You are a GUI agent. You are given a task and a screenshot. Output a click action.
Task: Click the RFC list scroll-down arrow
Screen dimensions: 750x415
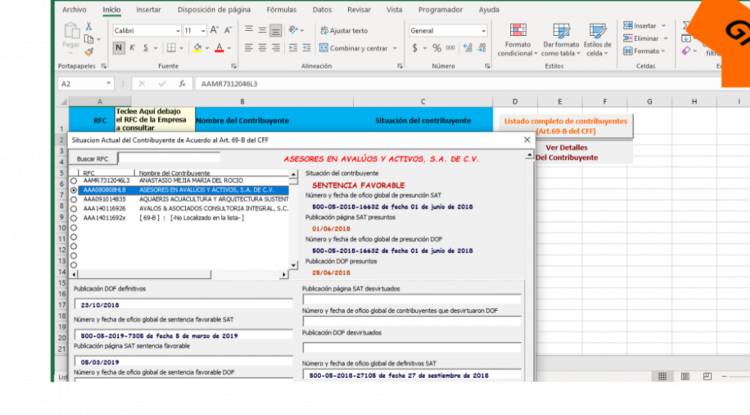point(294,266)
